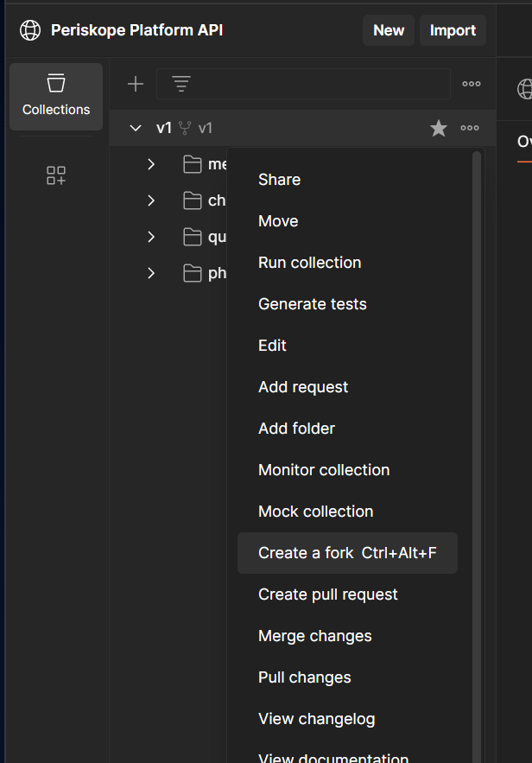This screenshot has height=763, width=532.
Task: Expand the folder starting with 'me'
Action: click(x=151, y=164)
